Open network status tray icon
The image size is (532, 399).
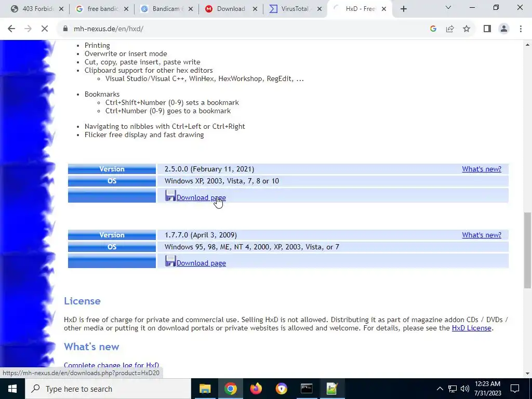[453, 389]
